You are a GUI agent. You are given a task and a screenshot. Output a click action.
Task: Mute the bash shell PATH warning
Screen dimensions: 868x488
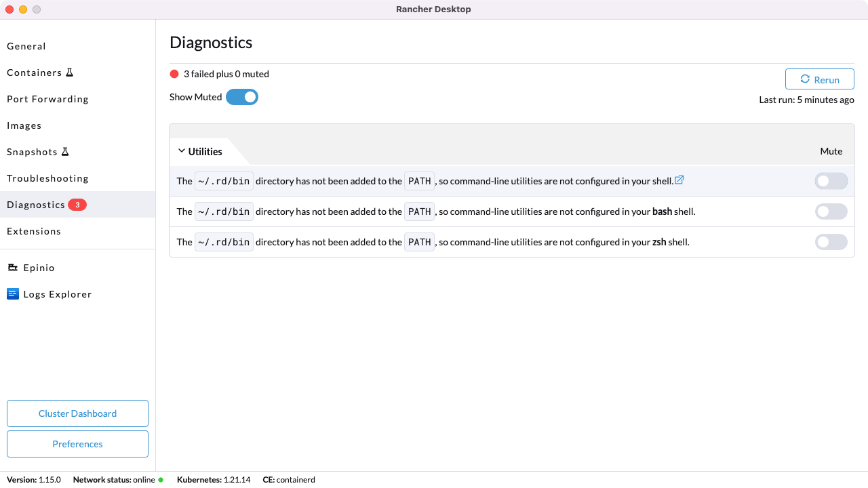(x=831, y=211)
